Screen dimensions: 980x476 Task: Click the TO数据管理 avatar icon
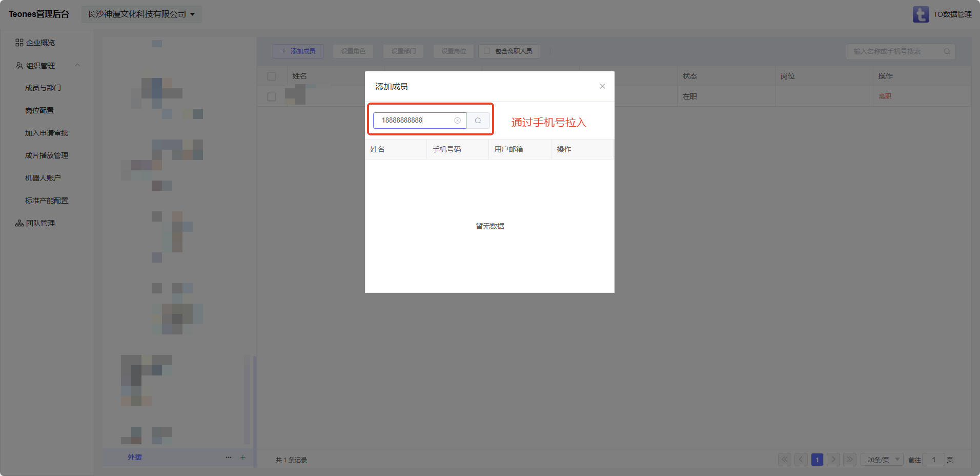tap(921, 14)
